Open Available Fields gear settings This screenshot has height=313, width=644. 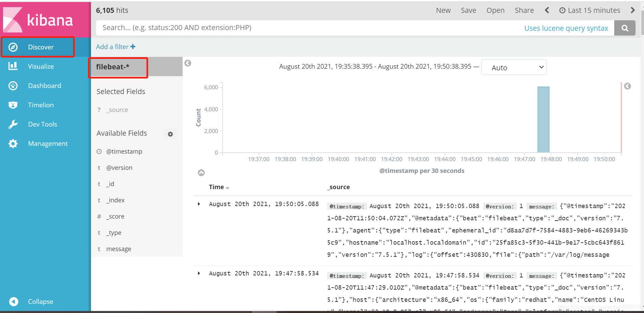170,134
